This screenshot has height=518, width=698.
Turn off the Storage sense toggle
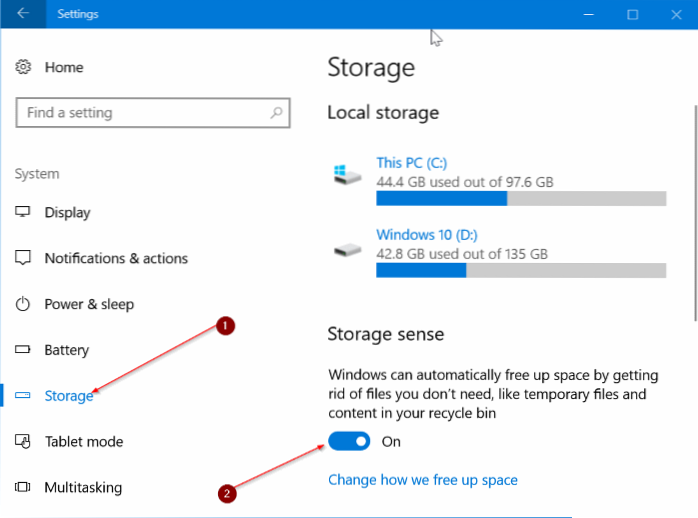(350, 441)
